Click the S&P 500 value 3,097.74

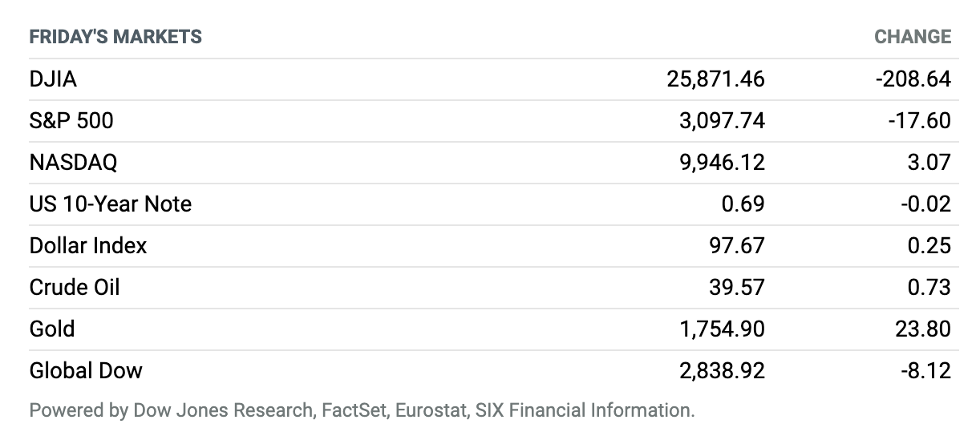coord(721,120)
